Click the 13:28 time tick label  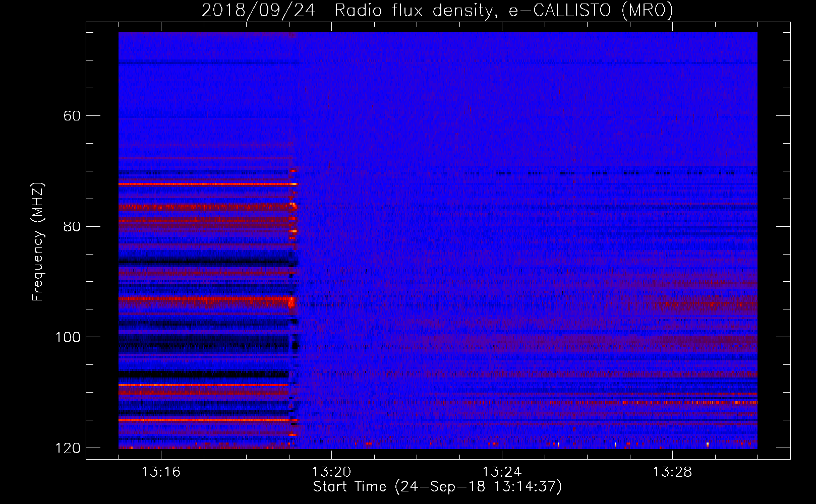pos(672,472)
